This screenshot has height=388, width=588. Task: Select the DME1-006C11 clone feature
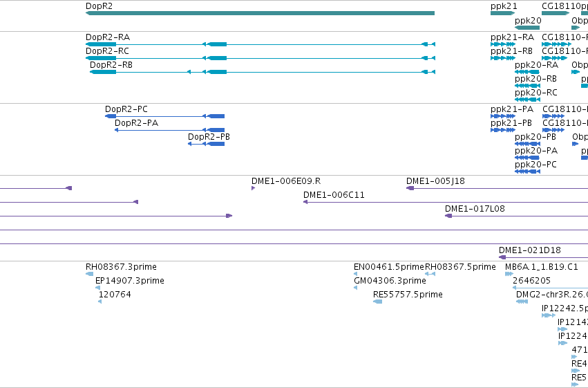[x=446, y=202]
